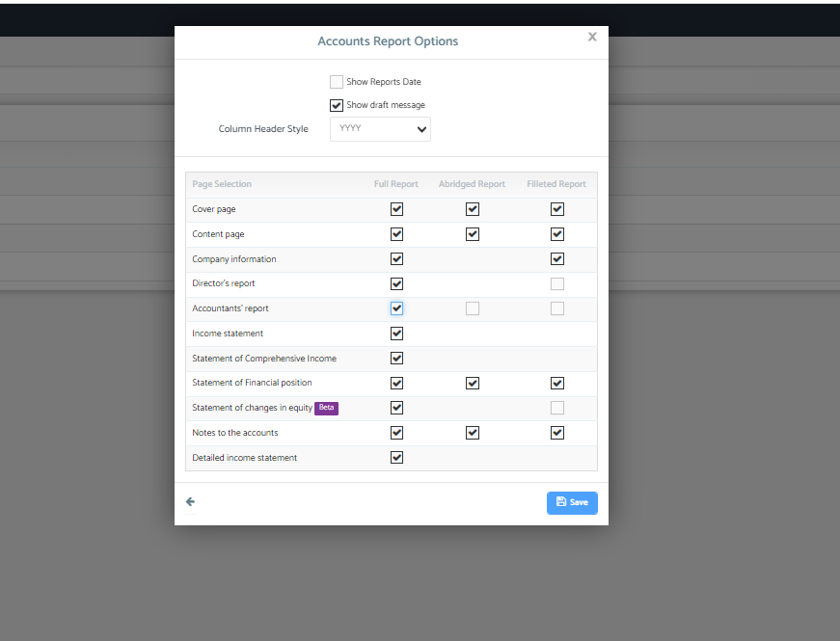Click the Accountants' report row label

230,309
